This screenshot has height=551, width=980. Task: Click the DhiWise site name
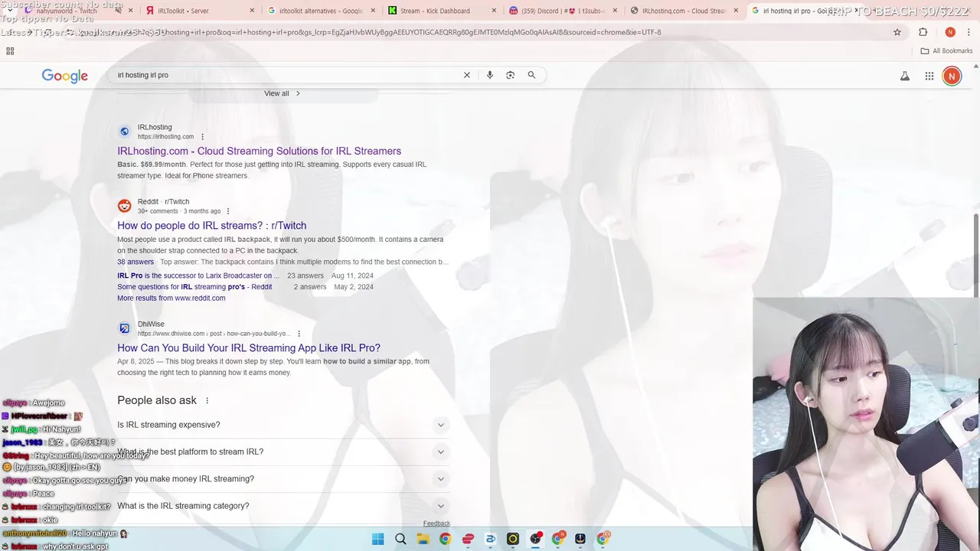tap(151, 324)
